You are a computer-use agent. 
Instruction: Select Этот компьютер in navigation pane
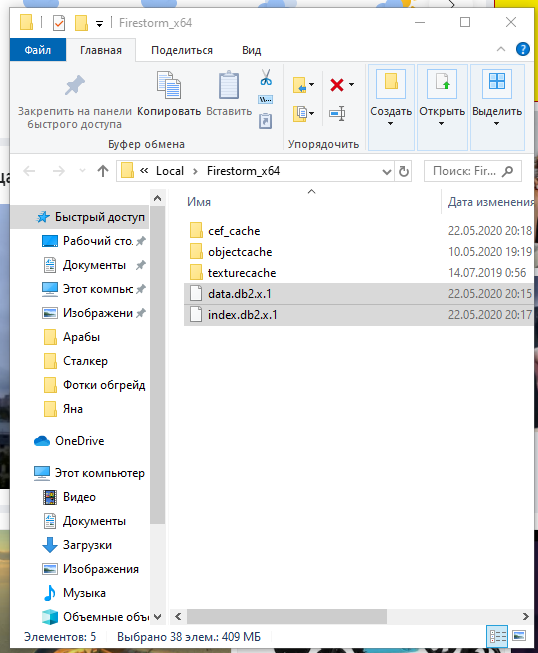pos(90,473)
